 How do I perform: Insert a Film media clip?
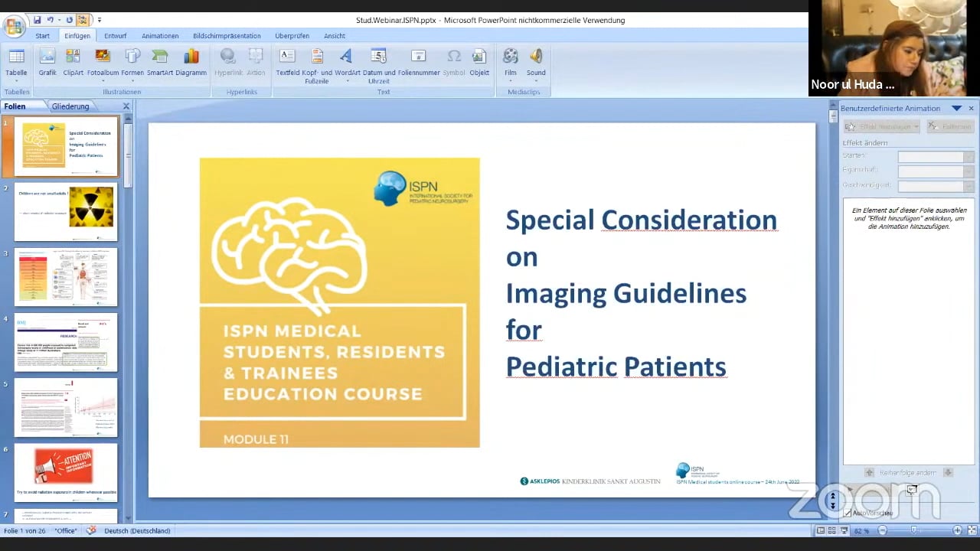click(511, 64)
